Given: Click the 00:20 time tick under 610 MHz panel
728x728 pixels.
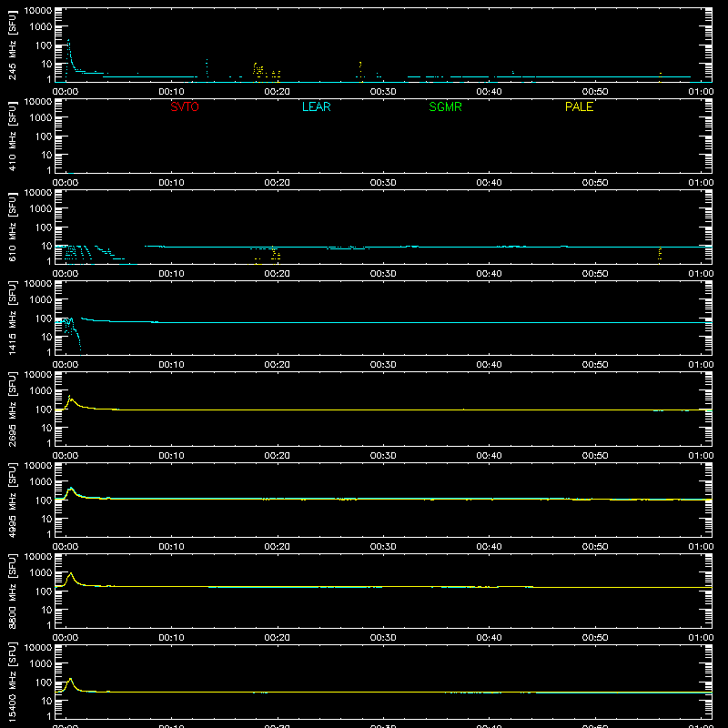Looking at the screenshot, I should [278, 274].
